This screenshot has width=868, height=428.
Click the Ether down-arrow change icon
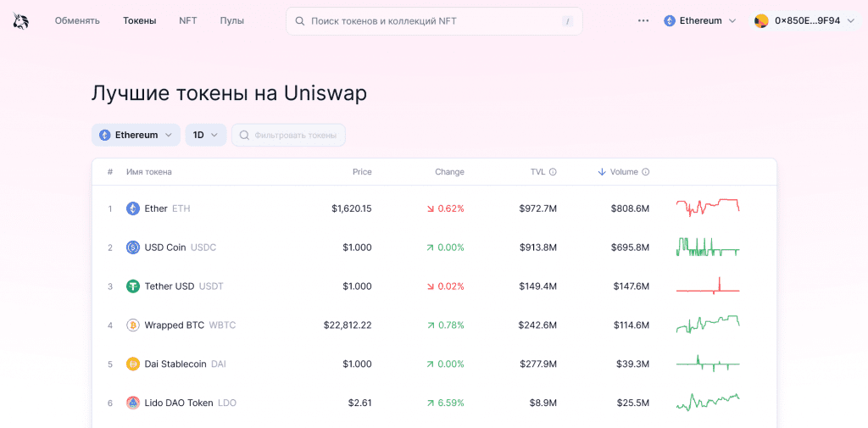431,208
